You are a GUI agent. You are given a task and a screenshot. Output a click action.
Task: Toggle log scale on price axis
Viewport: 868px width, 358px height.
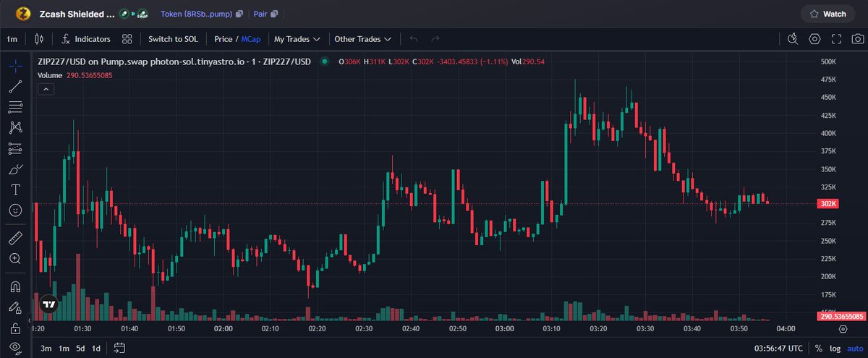(835, 349)
